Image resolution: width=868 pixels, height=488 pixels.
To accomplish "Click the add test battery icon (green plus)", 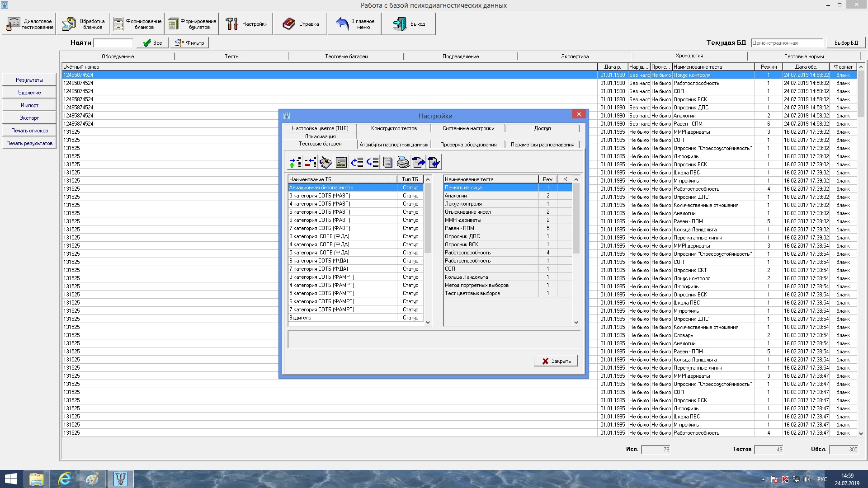I will (x=295, y=162).
